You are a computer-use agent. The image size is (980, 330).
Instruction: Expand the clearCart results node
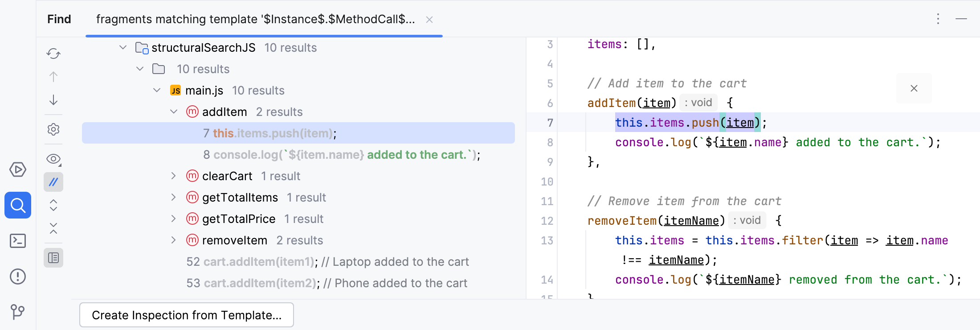click(x=174, y=176)
